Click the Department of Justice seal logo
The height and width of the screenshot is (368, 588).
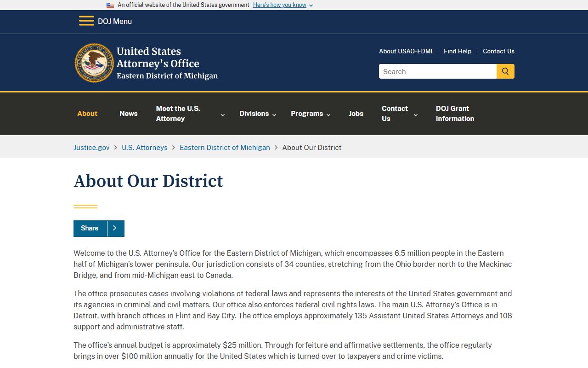pyautogui.click(x=94, y=63)
